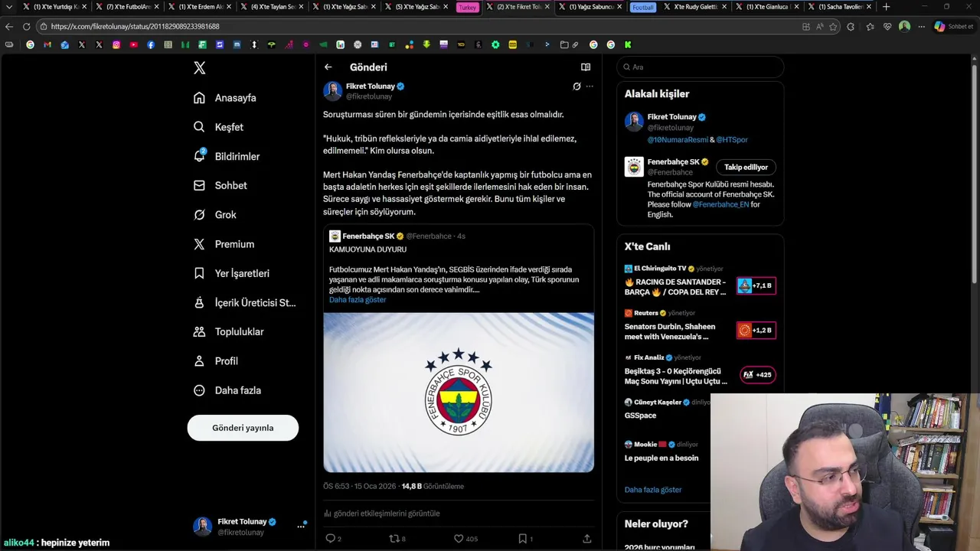Screen dimensions: 980x551
Task: Toggle Takip ediliyor for Fenerbahçe SK
Action: point(746,167)
